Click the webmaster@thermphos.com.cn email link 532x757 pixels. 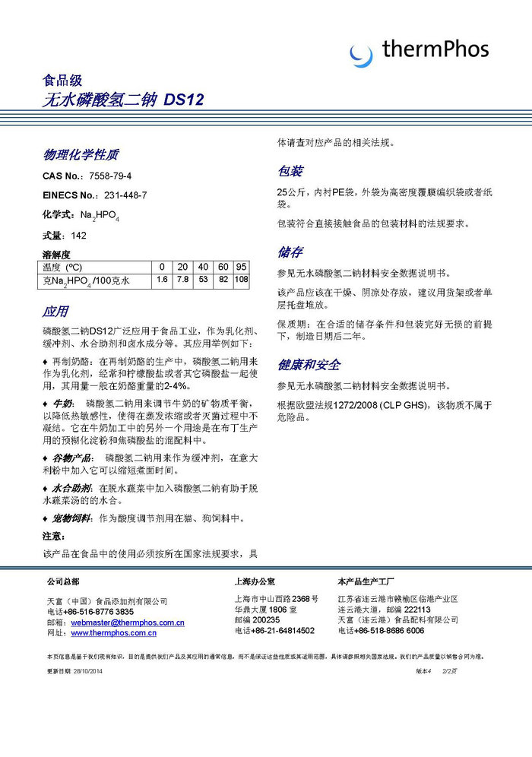tap(128, 622)
